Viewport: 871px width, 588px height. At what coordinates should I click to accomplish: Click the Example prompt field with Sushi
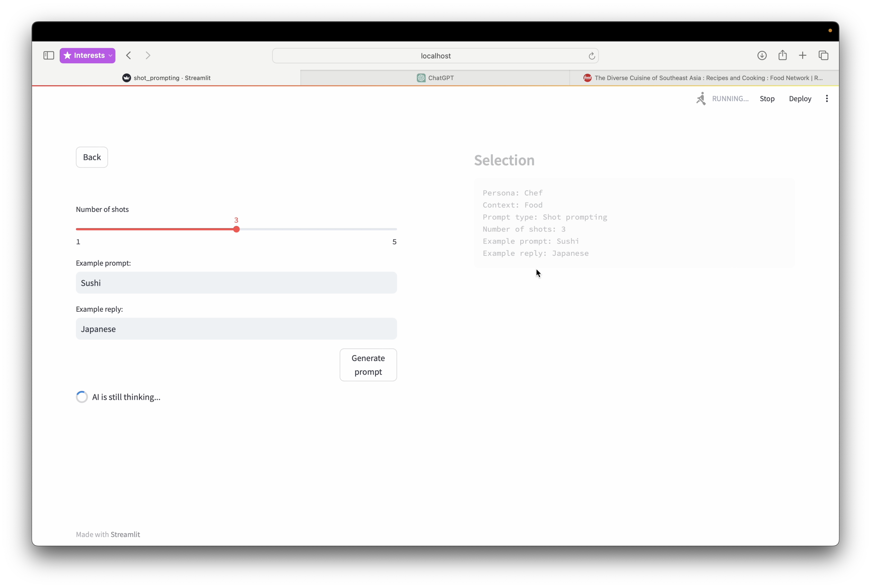click(236, 283)
